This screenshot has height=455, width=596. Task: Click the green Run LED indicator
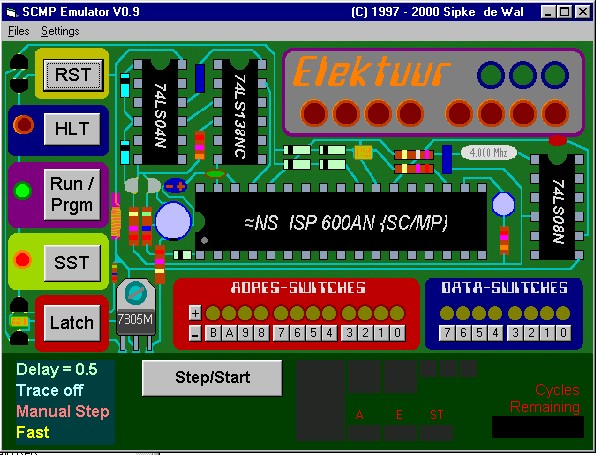[x=22, y=190]
